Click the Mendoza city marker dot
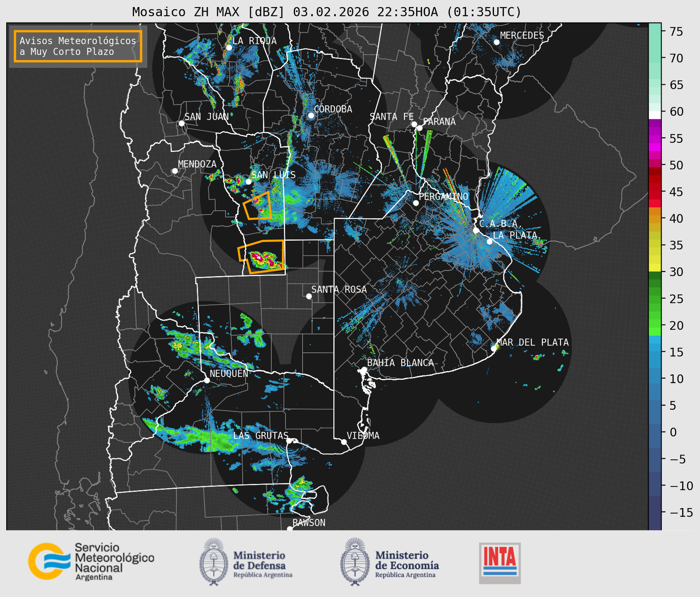Screen dimensions: 700x597 [175, 171]
